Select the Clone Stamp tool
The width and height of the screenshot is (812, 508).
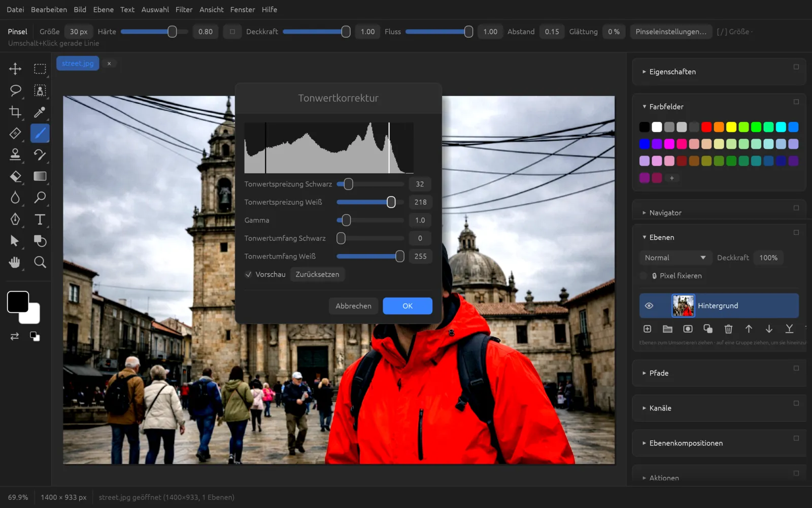click(x=15, y=154)
